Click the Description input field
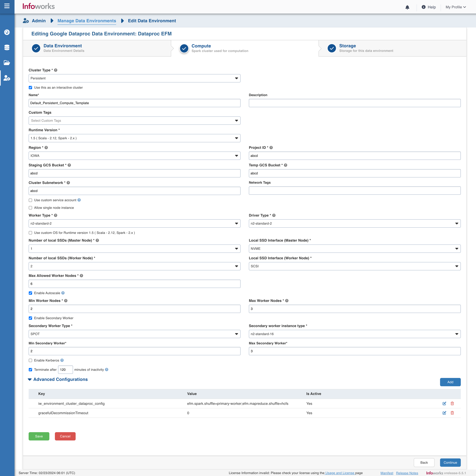Image resolution: width=476 pixels, height=476 pixels. [355, 103]
